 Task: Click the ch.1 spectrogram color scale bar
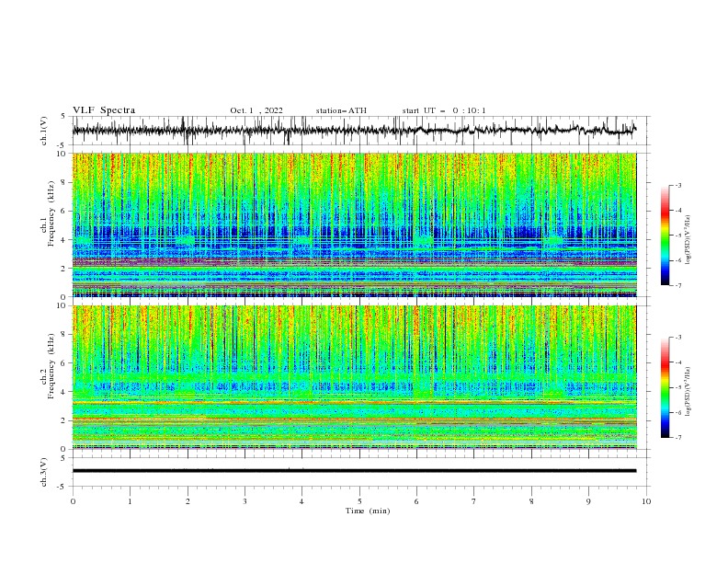pyautogui.click(x=665, y=236)
